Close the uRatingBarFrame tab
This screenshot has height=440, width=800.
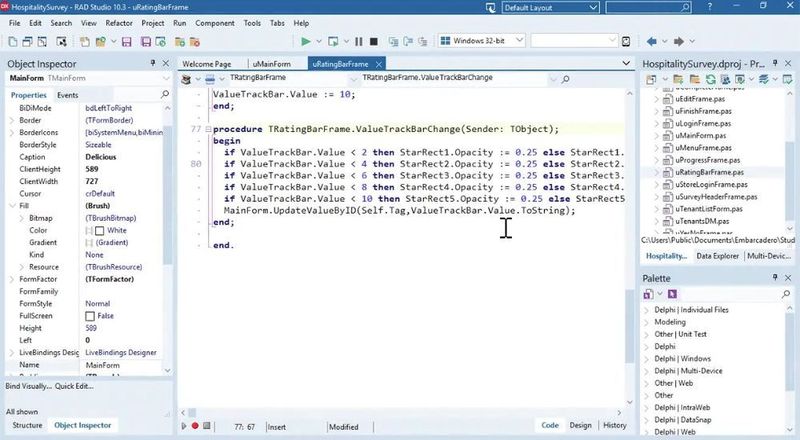pyautogui.click(x=379, y=64)
